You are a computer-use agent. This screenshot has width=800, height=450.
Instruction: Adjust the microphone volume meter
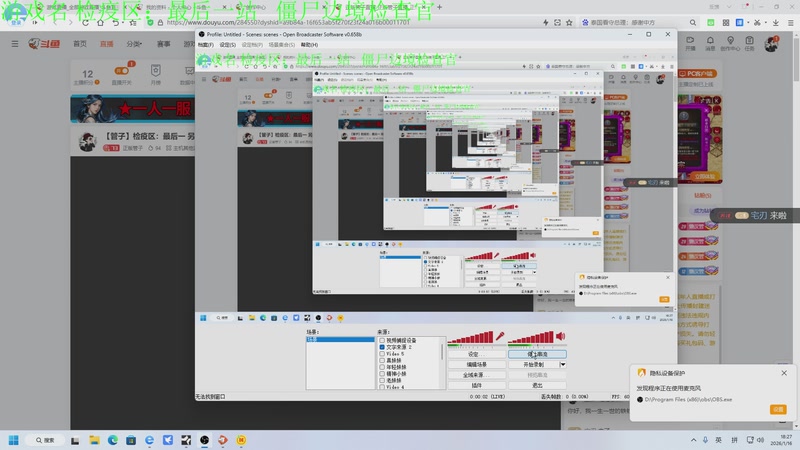pyautogui.click(x=470, y=337)
